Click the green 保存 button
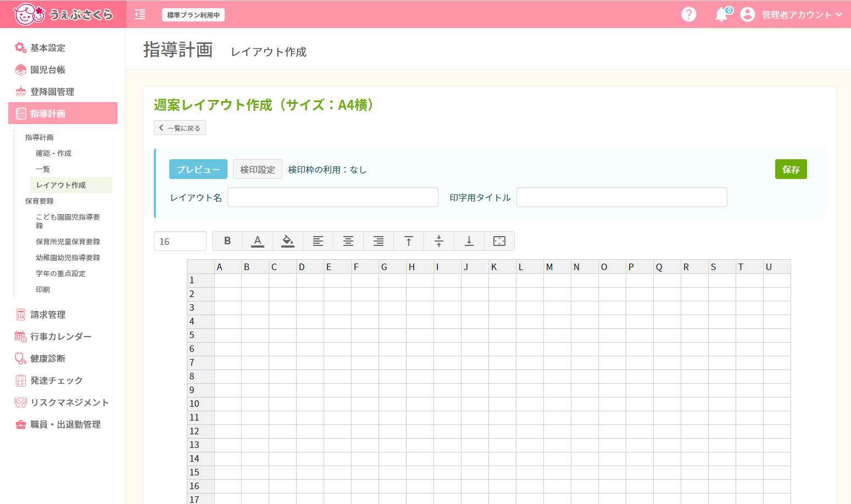Viewport: 851px width, 504px height. click(791, 170)
